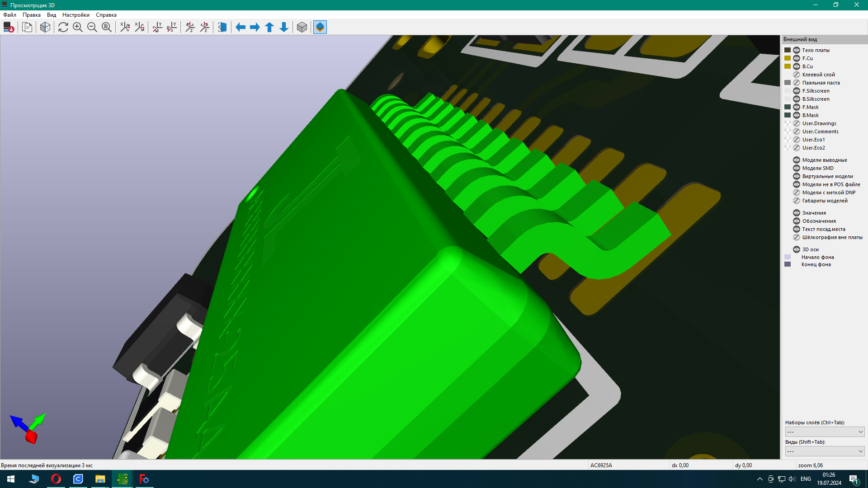Change F.Mask color swatch
Screen dimensions: 868x488
click(x=788, y=107)
